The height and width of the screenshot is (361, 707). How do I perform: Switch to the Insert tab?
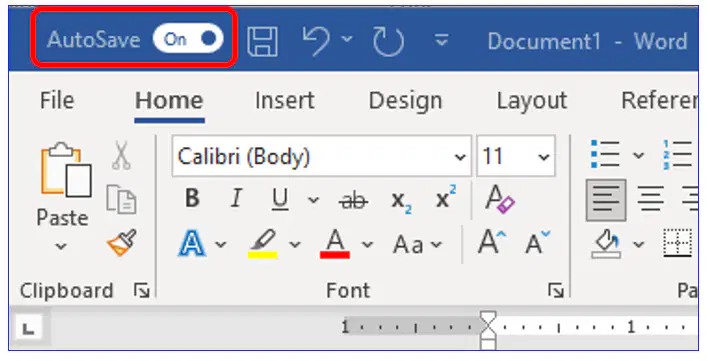pos(285,100)
